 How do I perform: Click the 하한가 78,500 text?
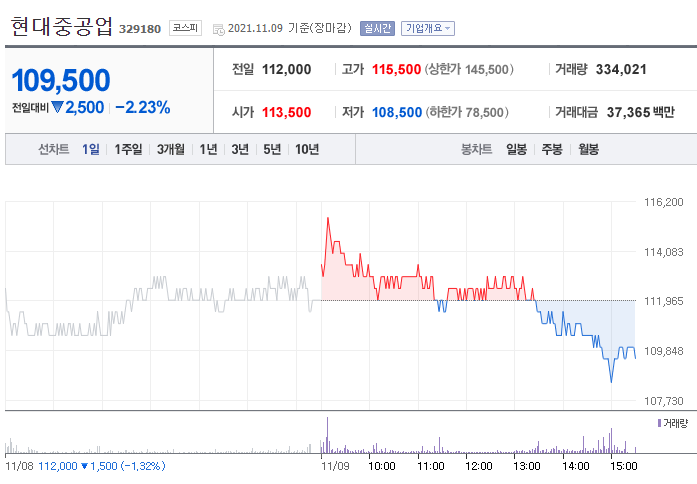pos(467,112)
